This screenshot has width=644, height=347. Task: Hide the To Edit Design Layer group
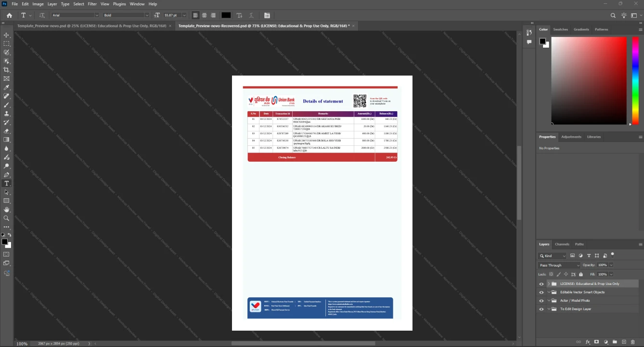click(541, 309)
